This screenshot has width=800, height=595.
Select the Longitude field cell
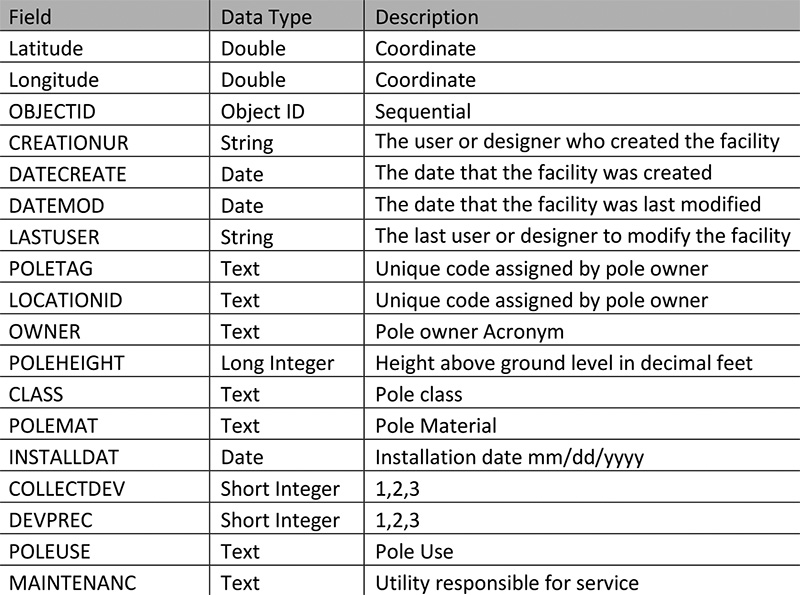click(x=53, y=80)
